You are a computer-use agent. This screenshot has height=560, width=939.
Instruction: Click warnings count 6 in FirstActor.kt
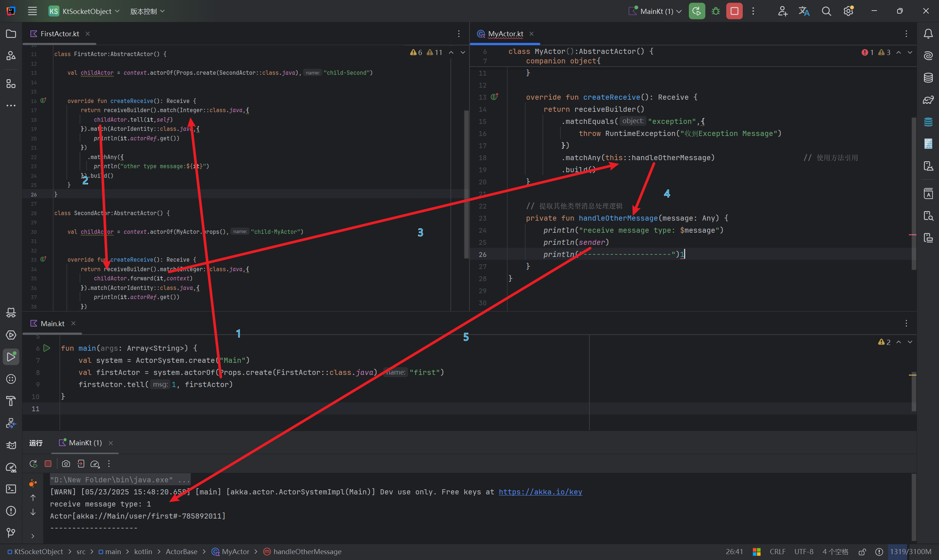click(x=416, y=52)
